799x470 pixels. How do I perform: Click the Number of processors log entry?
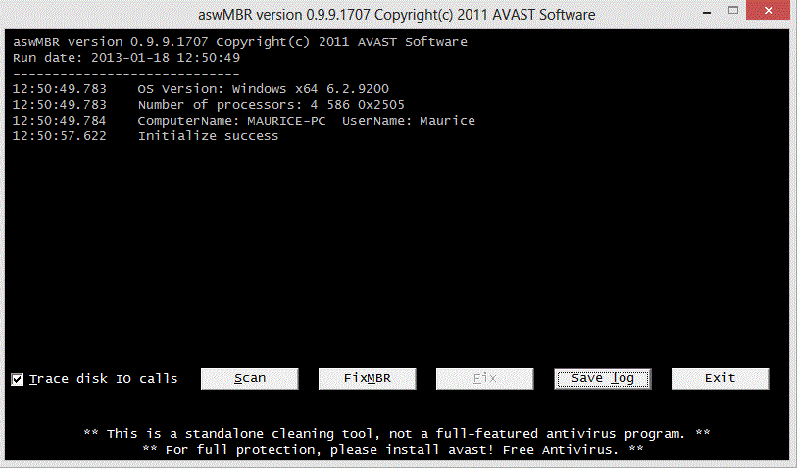tap(270, 105)
